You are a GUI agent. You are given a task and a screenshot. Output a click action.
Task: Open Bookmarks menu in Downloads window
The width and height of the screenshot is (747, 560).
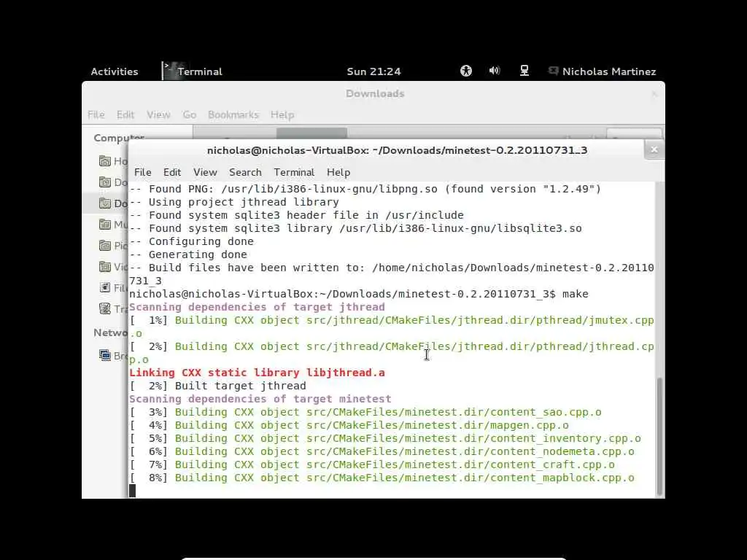[233, 114]
